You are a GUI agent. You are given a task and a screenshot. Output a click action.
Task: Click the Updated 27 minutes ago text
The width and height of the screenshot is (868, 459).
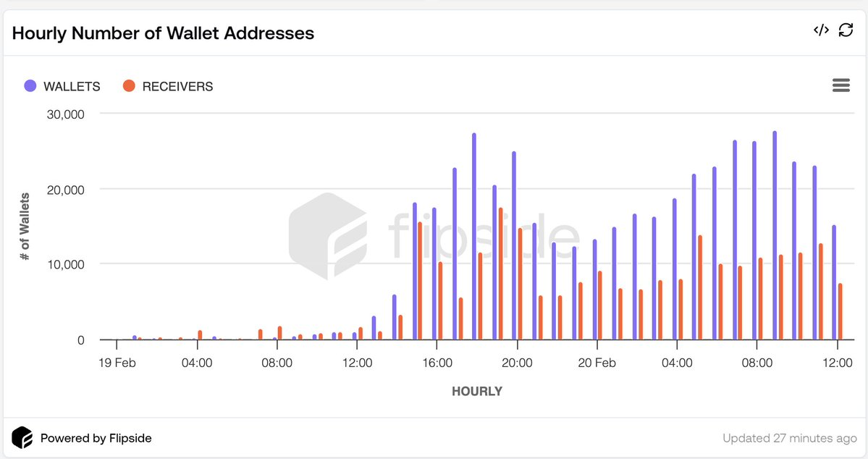(x=790, y=438)
